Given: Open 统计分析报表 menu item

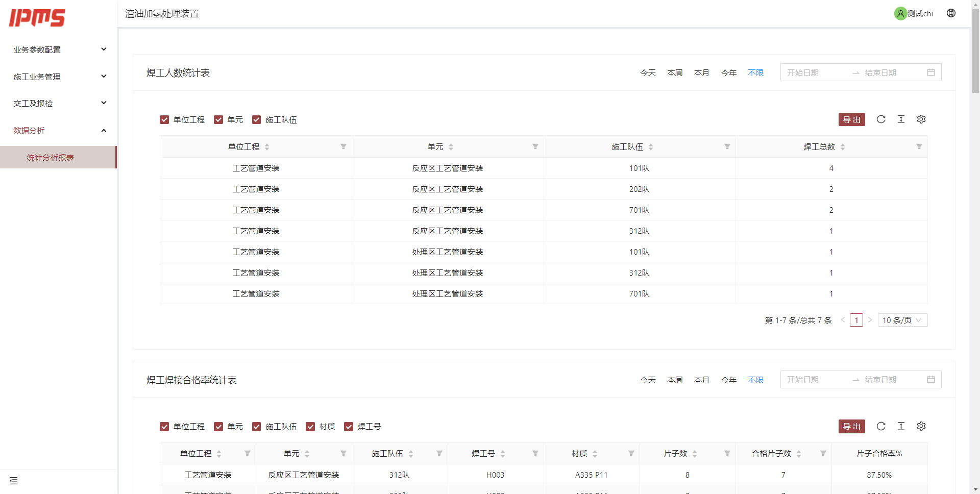Looking at the screenshot, I should 58,157.
